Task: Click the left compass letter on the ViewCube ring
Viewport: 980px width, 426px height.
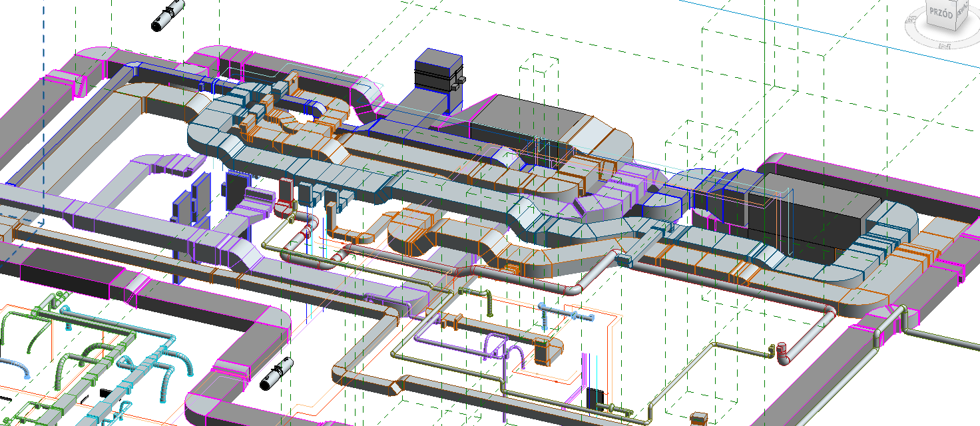Action: point(910,21)
